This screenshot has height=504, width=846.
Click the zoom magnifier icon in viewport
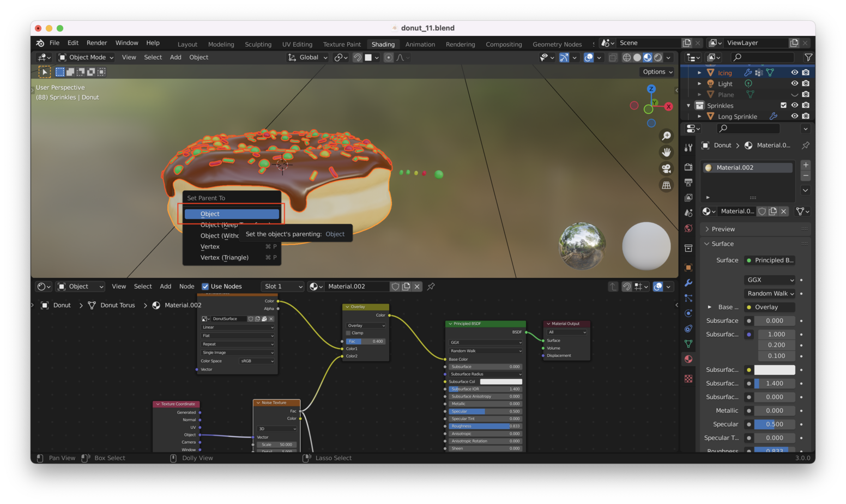[x=666, y=136]
